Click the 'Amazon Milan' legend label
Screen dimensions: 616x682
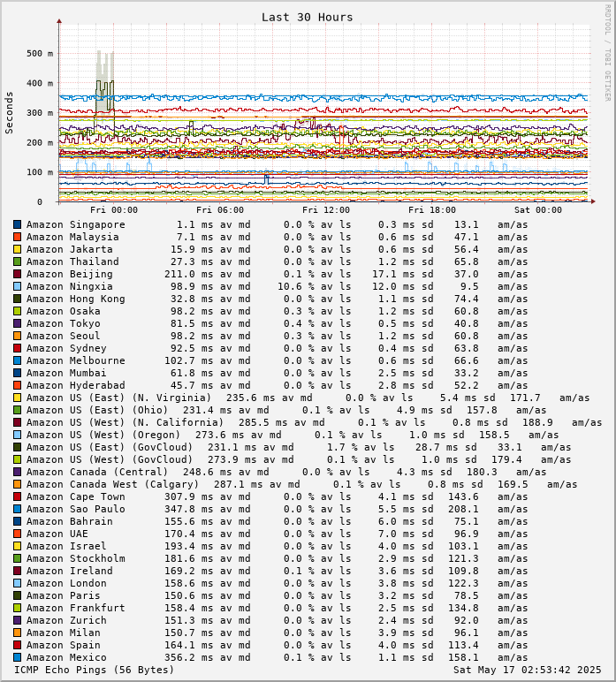coord(64,633)
